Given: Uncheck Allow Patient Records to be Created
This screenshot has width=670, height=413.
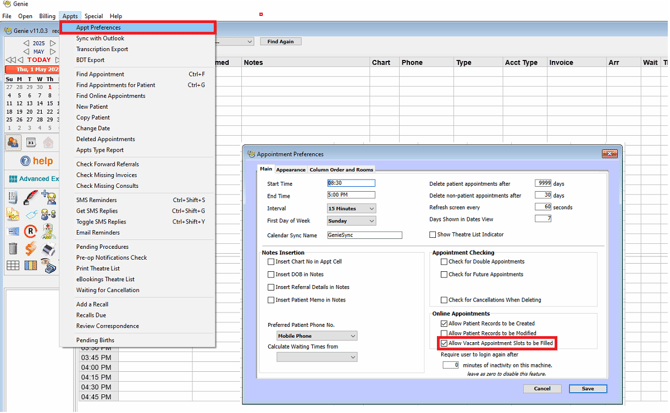Looking at the screenshot, I should pyautogui.click(x=444, y=324).
